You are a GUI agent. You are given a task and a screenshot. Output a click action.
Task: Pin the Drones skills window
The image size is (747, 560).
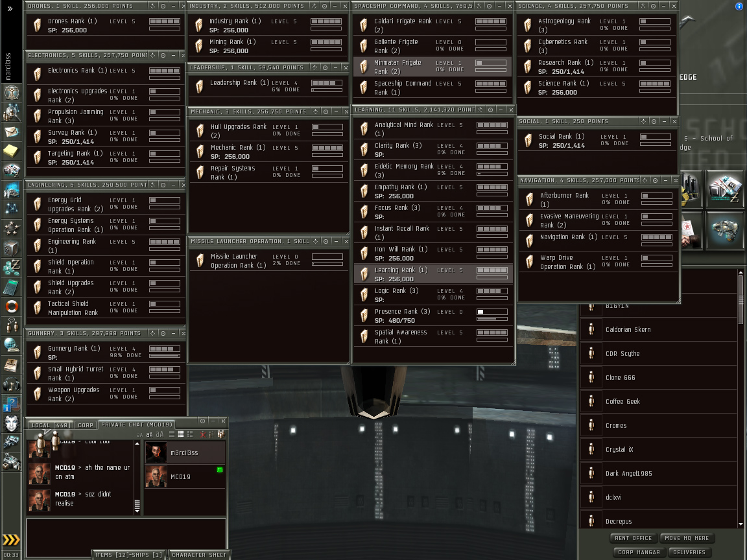[x=153, y=6]
